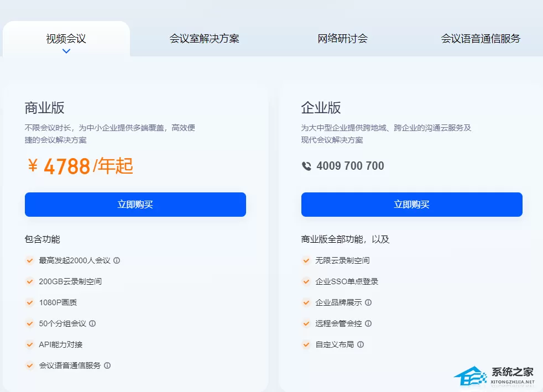Click 立即购买 under 商业版
Viewport: 543px width, 392px height.
point(135,205)
